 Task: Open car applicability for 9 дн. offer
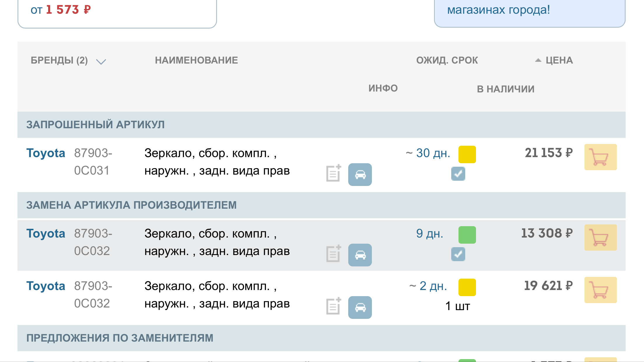click(x=360, y=255)
